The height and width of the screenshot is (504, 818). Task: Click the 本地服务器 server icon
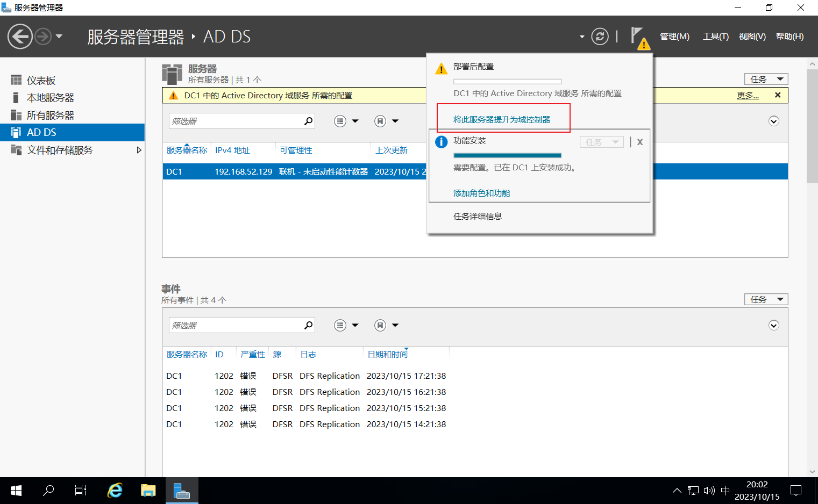(16, 98)
